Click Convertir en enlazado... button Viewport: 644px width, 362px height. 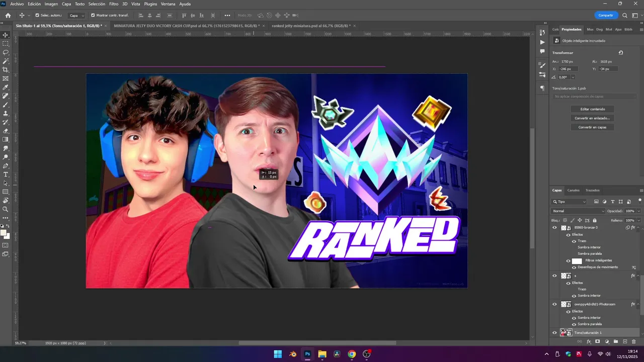(x=593, y=118)
